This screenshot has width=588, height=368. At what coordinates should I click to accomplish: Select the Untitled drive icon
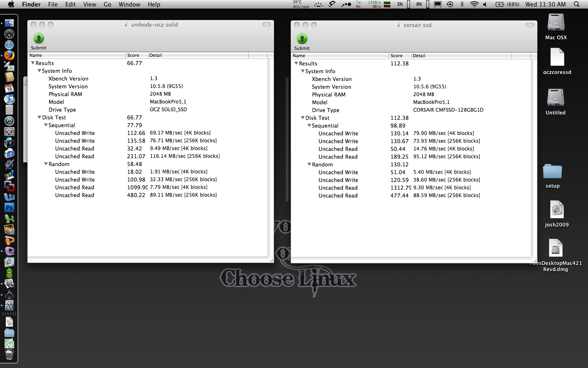(556, 98)
